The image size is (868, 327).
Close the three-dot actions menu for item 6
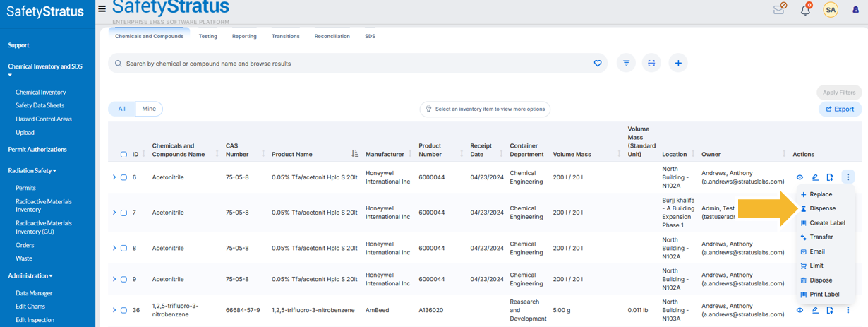(x=848, y=177)
